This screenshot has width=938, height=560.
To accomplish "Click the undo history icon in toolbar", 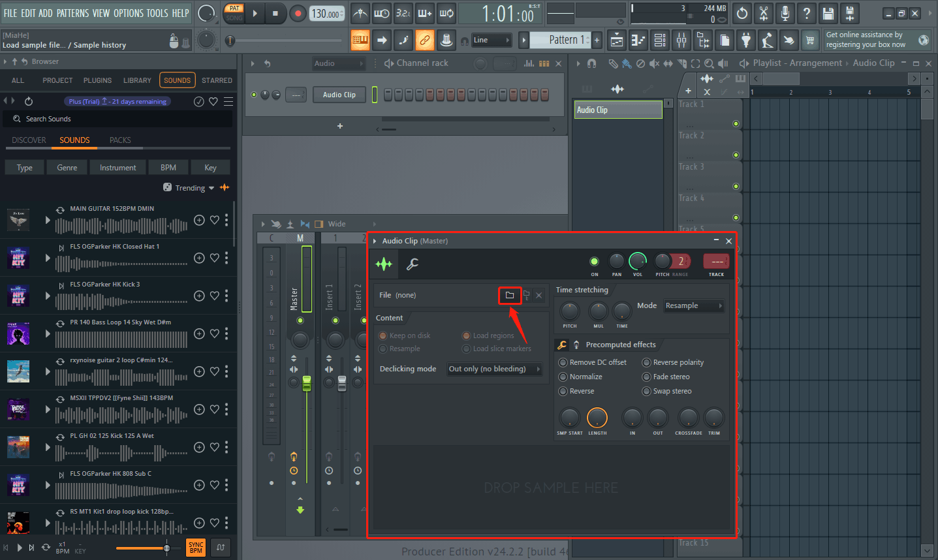I will [x=742, y=13].
